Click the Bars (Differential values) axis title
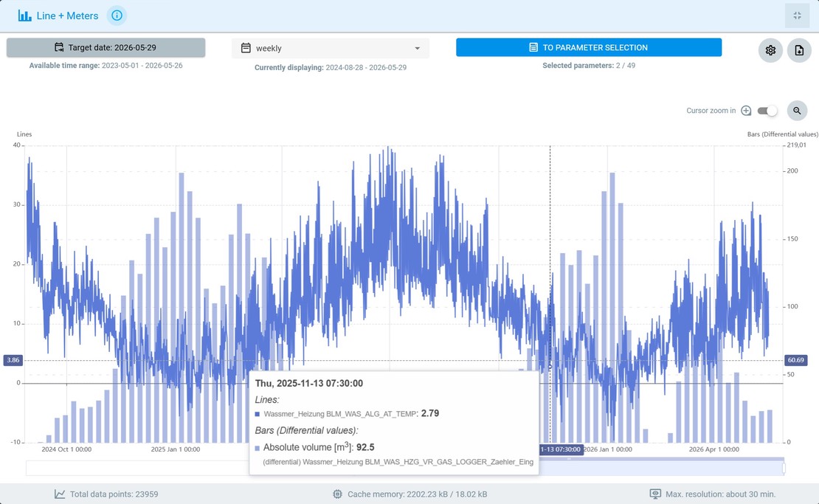The height and width of the screenshot is (504, 819). [x=782, y=134]
